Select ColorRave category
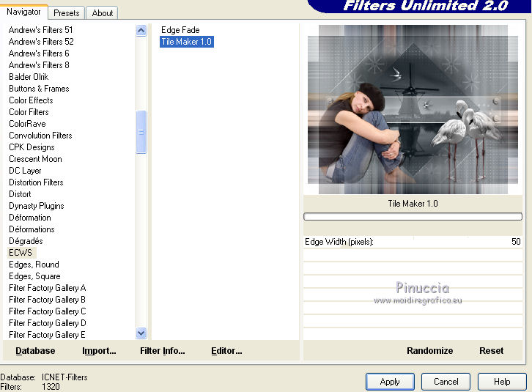This screenshot has height=392, width=532. point(28,124)
